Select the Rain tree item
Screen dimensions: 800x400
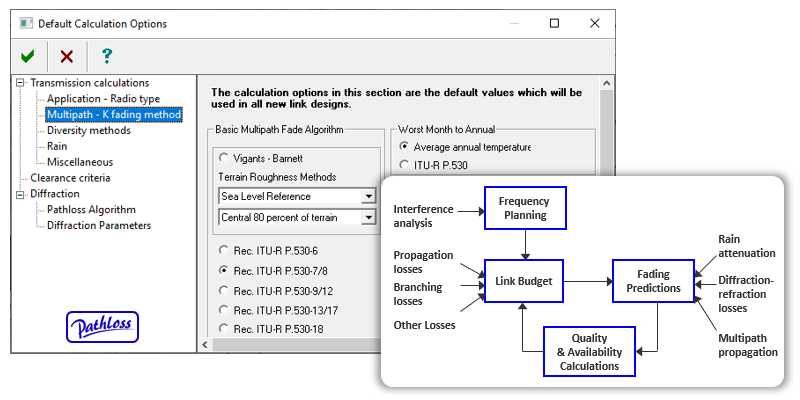[x=57, y=146]
